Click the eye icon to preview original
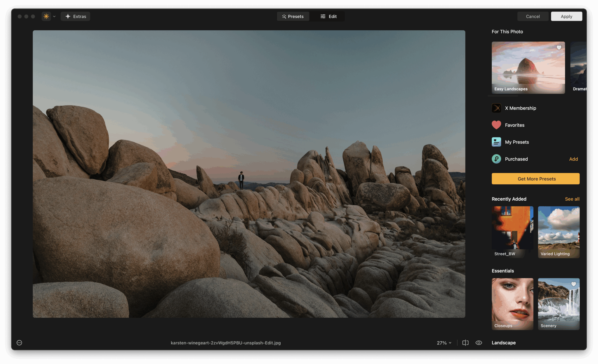This screenshot has height=364, width=598. tap(479, 343)
